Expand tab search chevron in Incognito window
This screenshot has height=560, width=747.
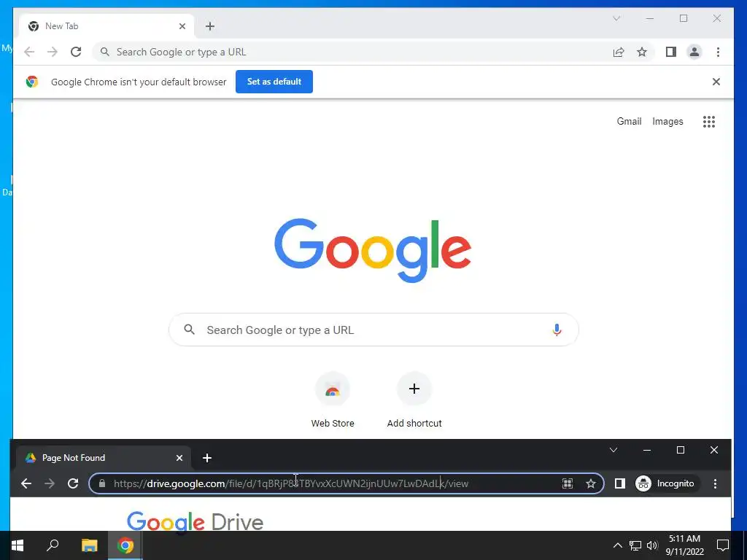[614, 450]
